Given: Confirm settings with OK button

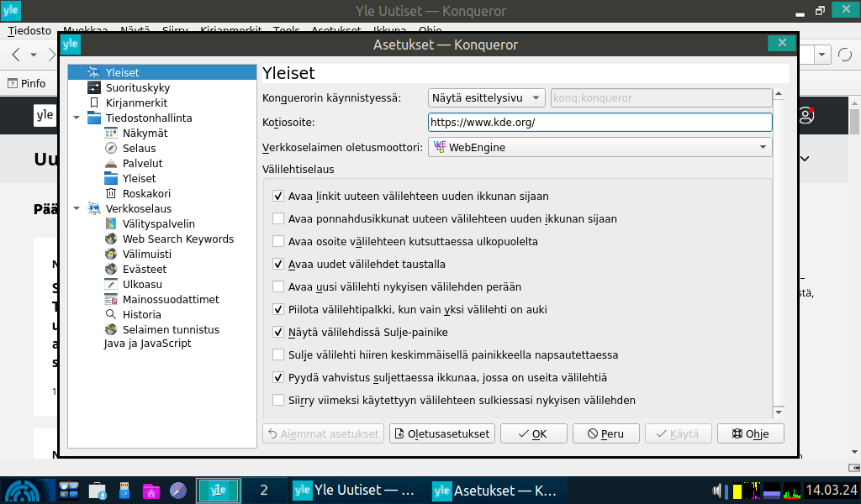Looking at the screenshot, I should click(x=533, y=433).
